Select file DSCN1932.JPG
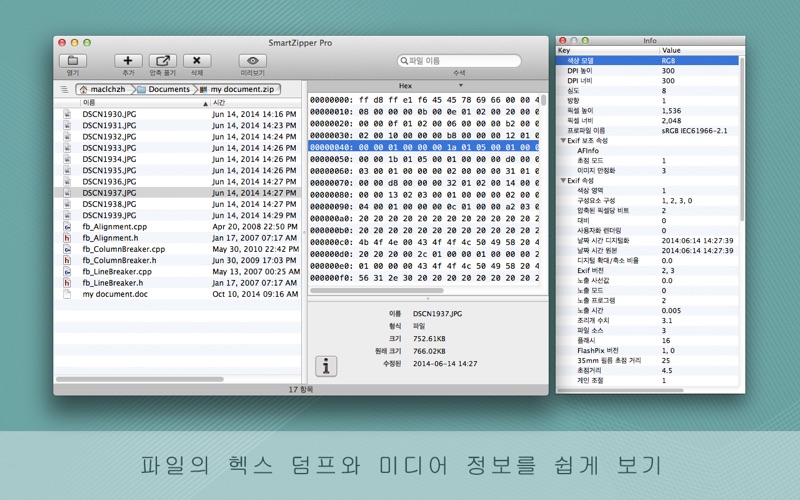The width and height of the screenshot is (800, 500). click(x=109, y=137)
